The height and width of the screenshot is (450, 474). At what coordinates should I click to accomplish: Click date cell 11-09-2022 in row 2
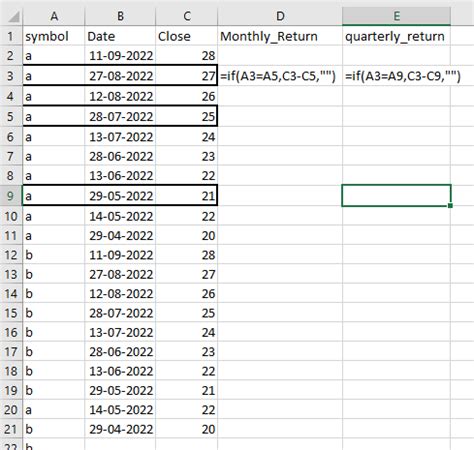click(120, 56)
